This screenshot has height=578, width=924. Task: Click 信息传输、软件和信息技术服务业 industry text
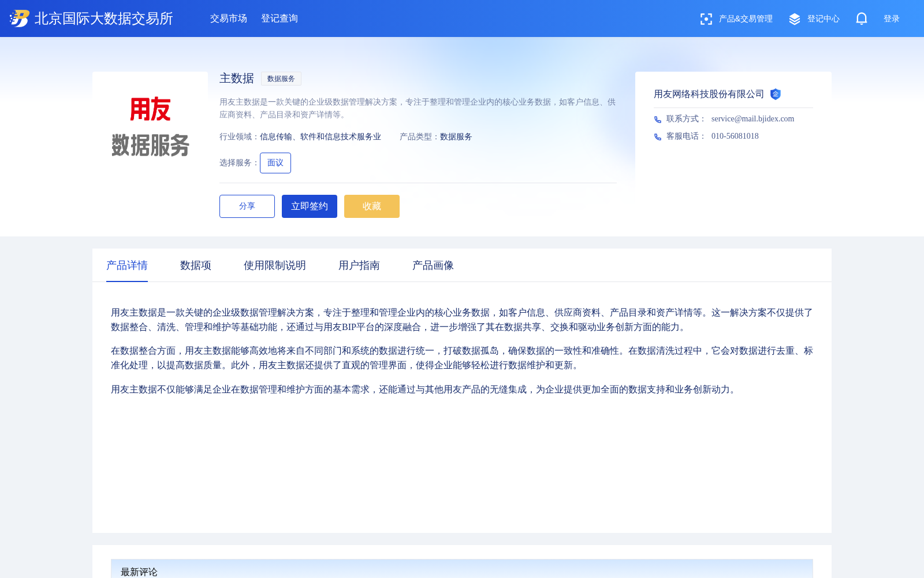[x=321, y=137]
